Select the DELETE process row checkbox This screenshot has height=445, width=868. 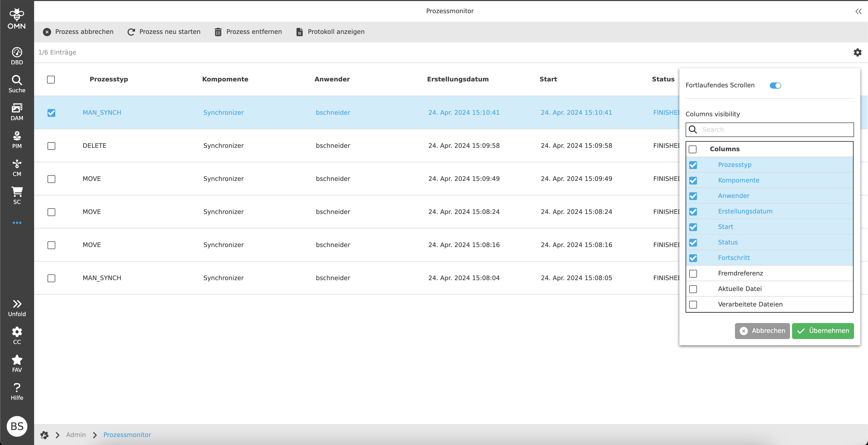51,146
